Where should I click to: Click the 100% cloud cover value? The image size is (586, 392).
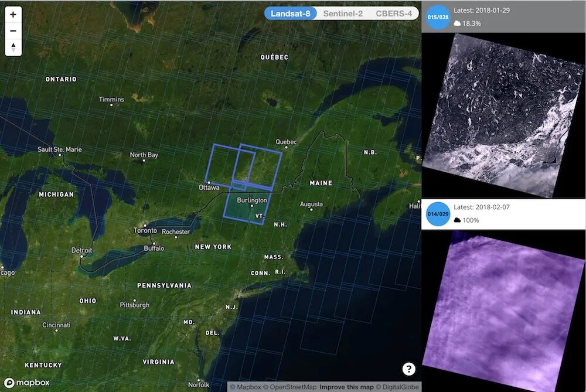[471, 220]
